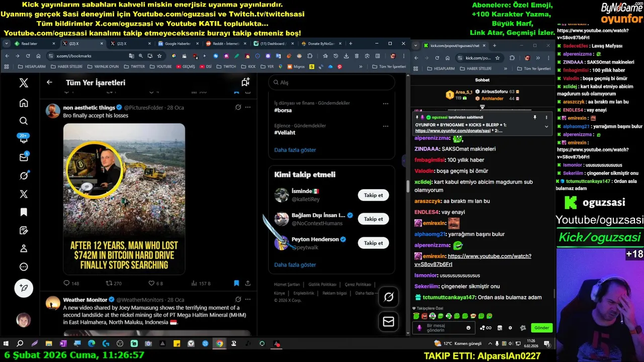Open more options for the #borsa trend
Screen dimensions: 644x362
385,104
